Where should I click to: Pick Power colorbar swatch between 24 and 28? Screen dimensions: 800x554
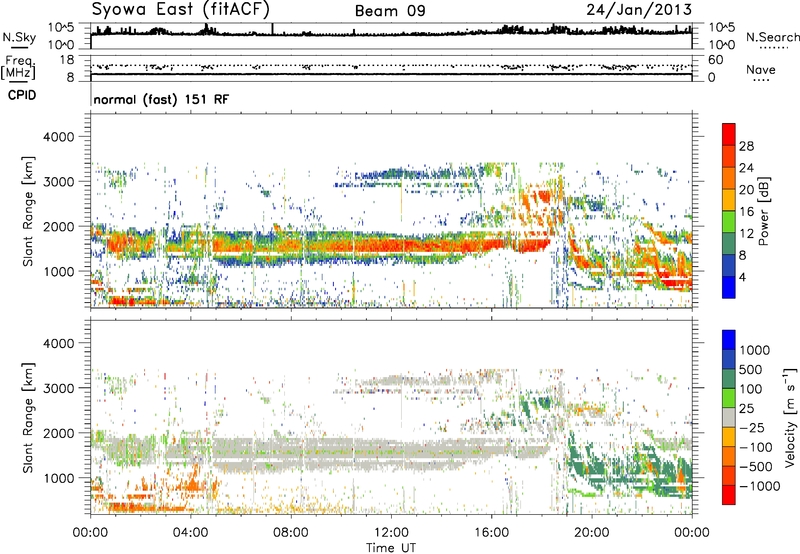tap(729, 156)
